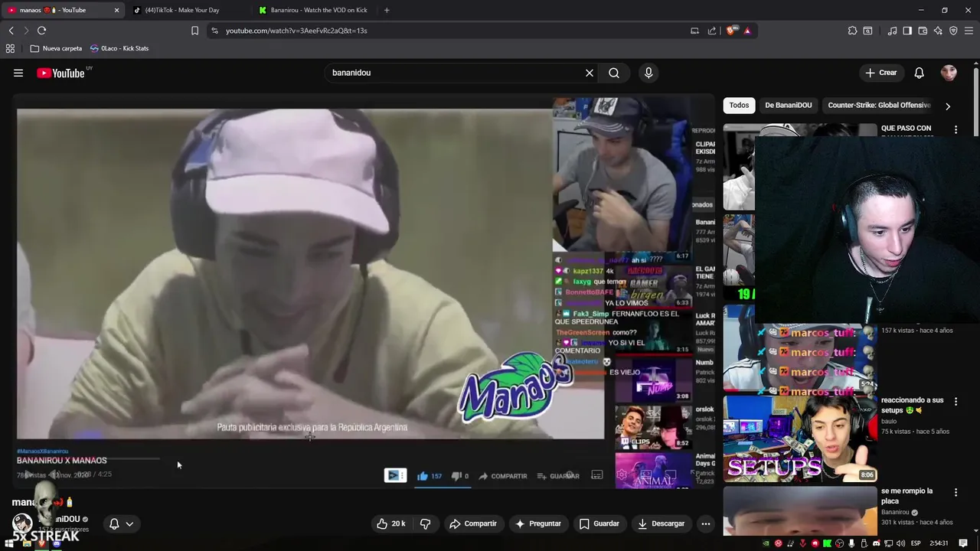
Task: Open the taskbar clock showing 2:54:31
Action: click(939, 543)
